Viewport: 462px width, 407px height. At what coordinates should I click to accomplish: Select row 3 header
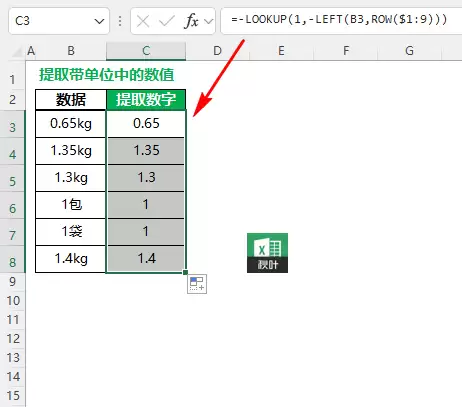(12, 127)
